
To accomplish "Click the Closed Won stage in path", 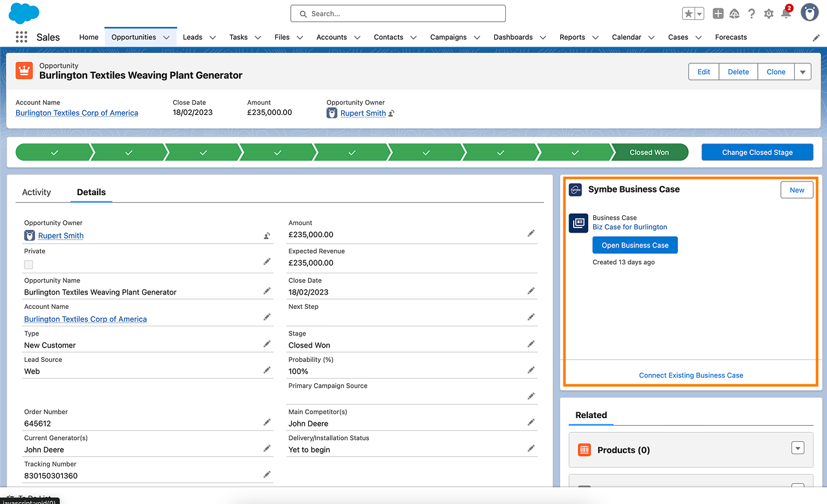I will coord(649,152).
